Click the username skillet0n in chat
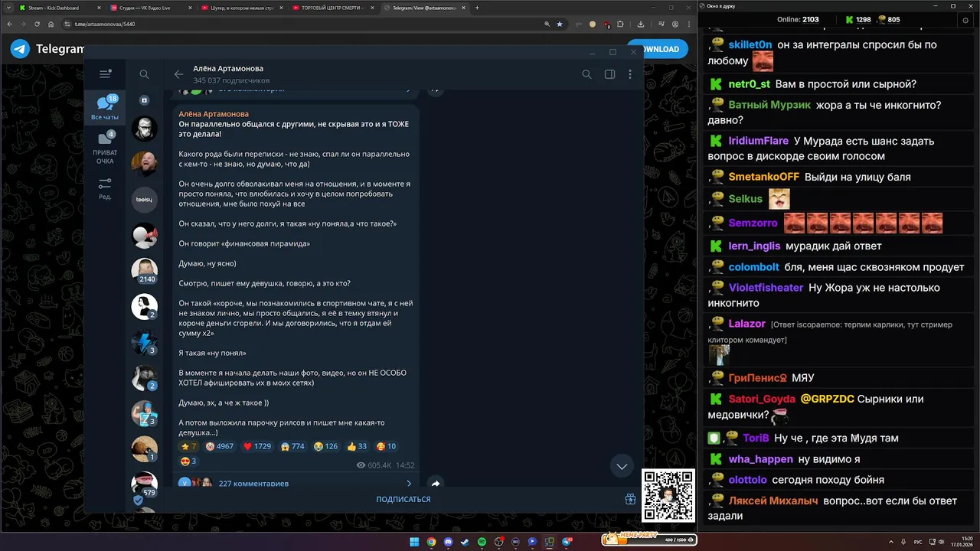Viewport: 980px width, 551px height. tap(750, 45)
